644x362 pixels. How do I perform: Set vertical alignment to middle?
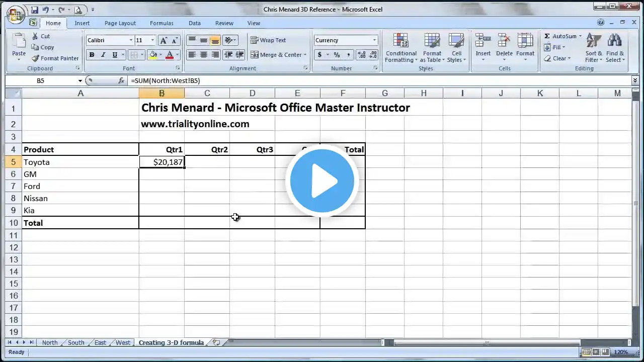tap(203, 40)
